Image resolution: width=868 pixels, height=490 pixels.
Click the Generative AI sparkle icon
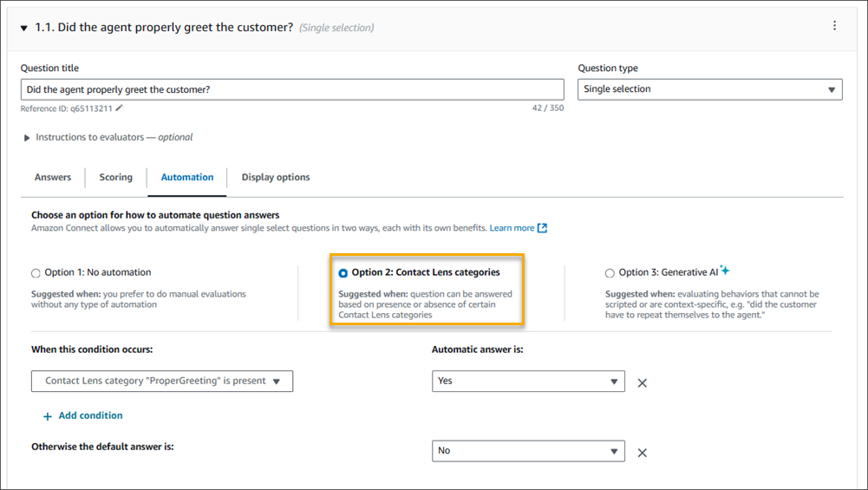(725, 271)
